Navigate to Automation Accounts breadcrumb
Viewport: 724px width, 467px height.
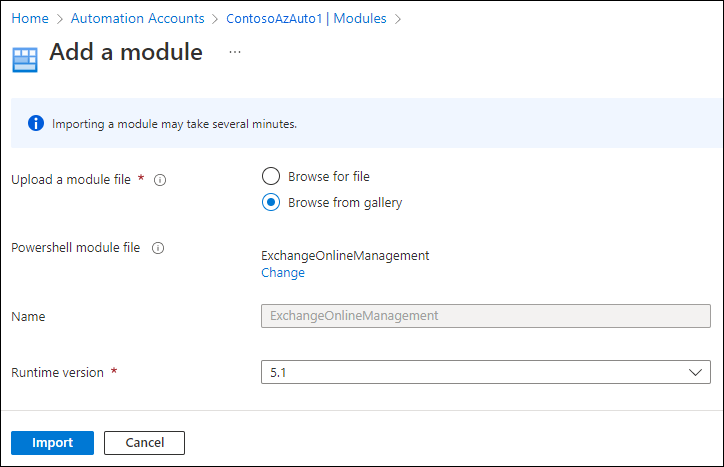click(136, 18)
